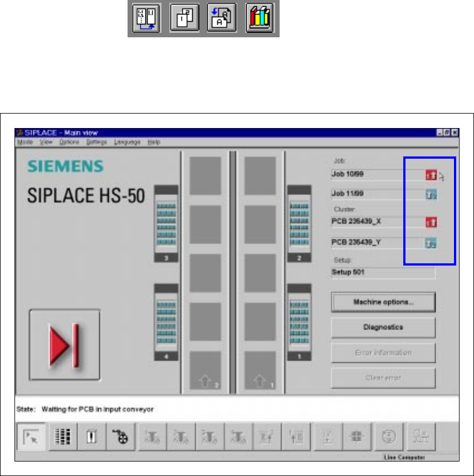Click the Diagnostics button
Screen dimensions: 474x476
(x=383, y=327)
